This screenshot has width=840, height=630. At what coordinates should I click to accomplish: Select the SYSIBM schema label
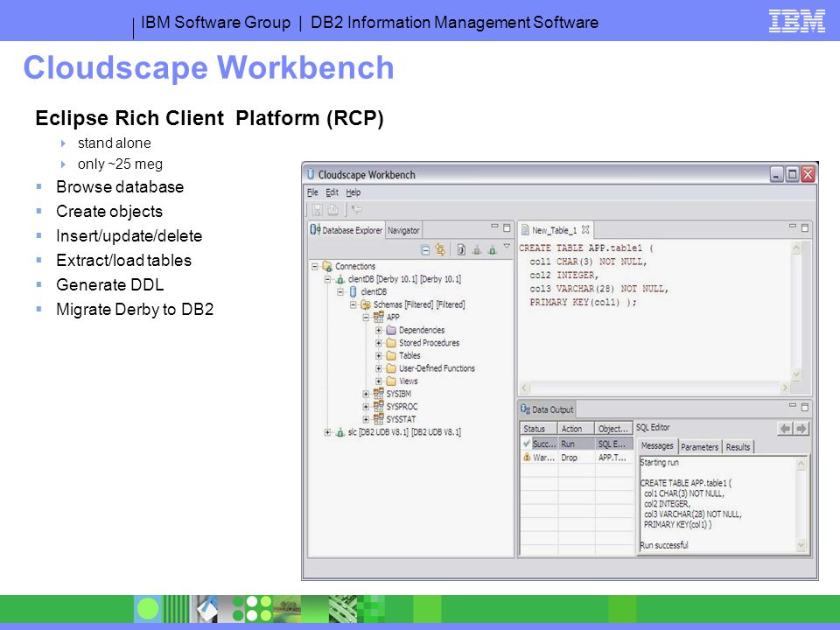399,394
